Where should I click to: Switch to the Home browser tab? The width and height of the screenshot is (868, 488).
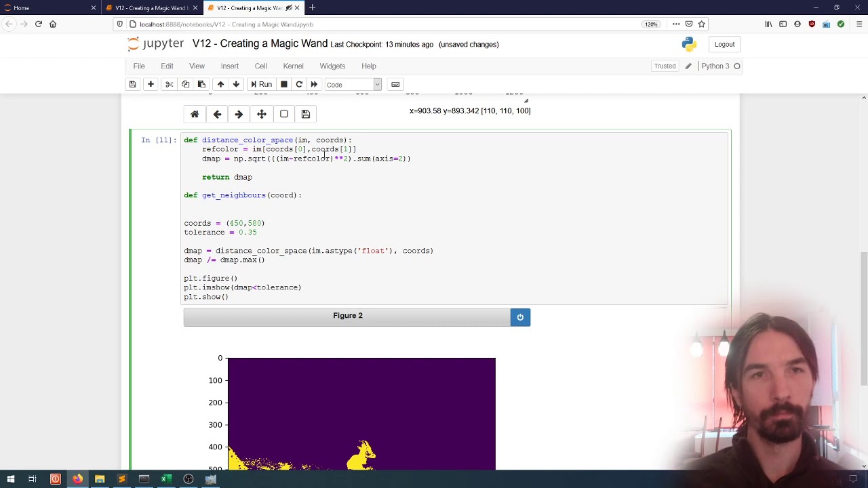coord(51,7)
